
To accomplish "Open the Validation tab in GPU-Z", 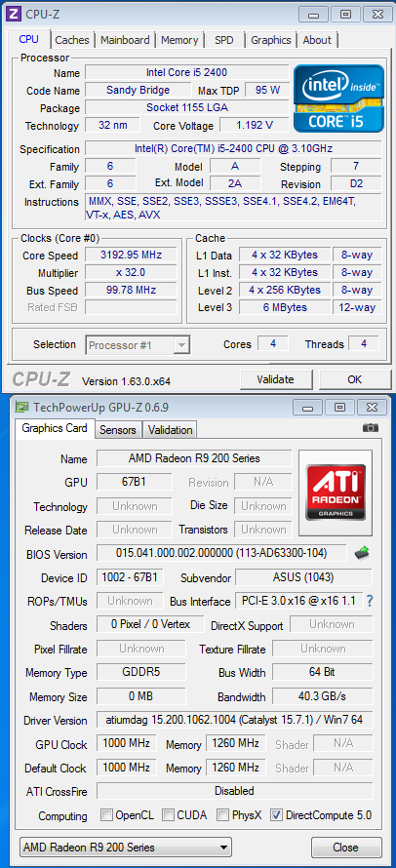I will pyautogui.click(x=170, y=430).
